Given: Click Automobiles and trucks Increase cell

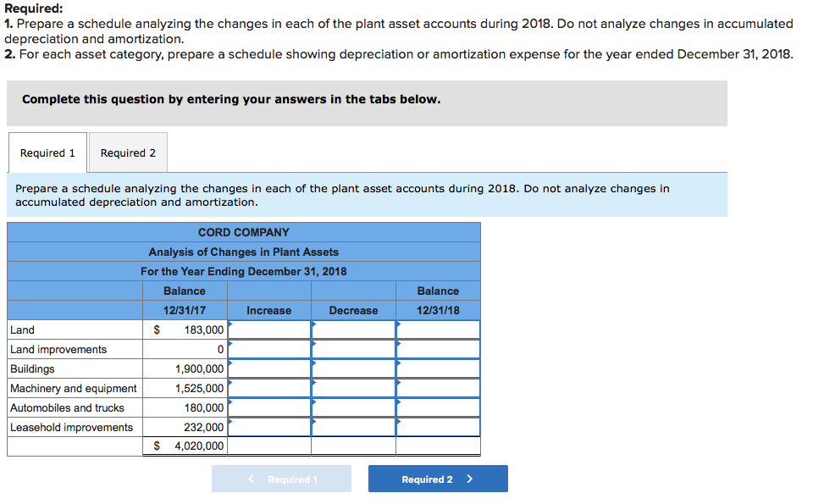Looking at the screenshot, I should point(269,407).
